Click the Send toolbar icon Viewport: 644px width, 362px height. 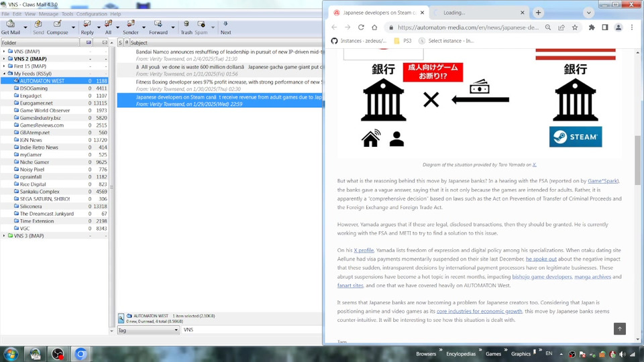(38, 27)
